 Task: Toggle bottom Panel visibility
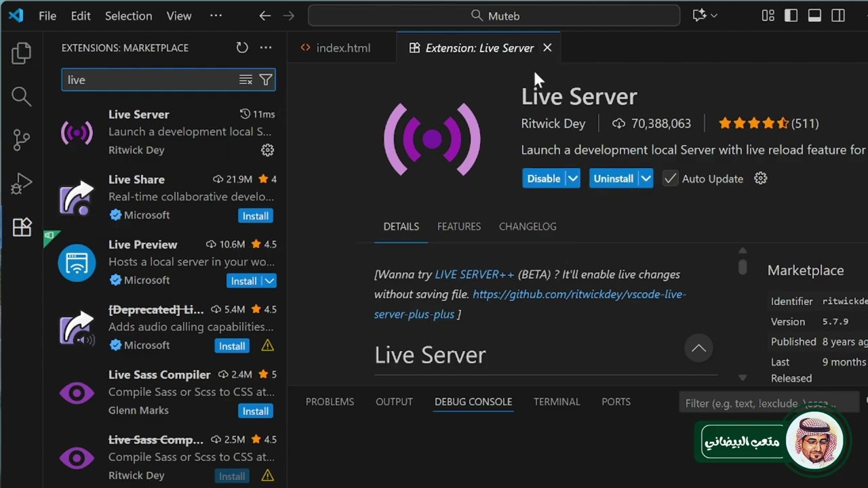[814, 16]
